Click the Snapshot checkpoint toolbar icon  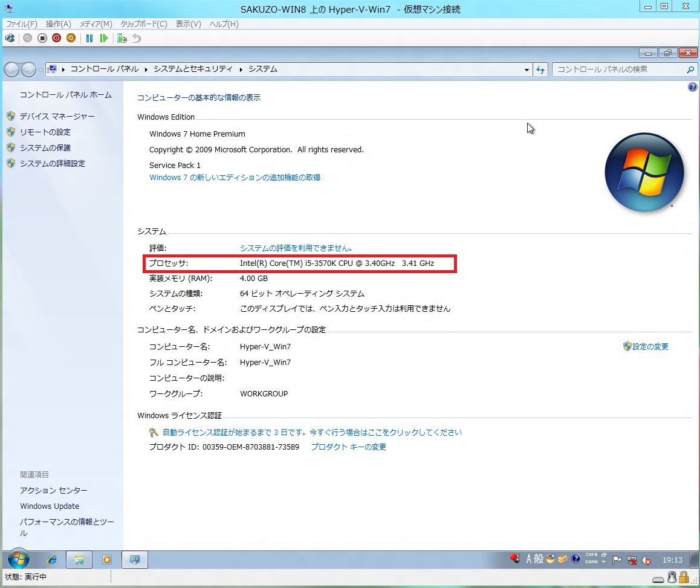[122, 39]
